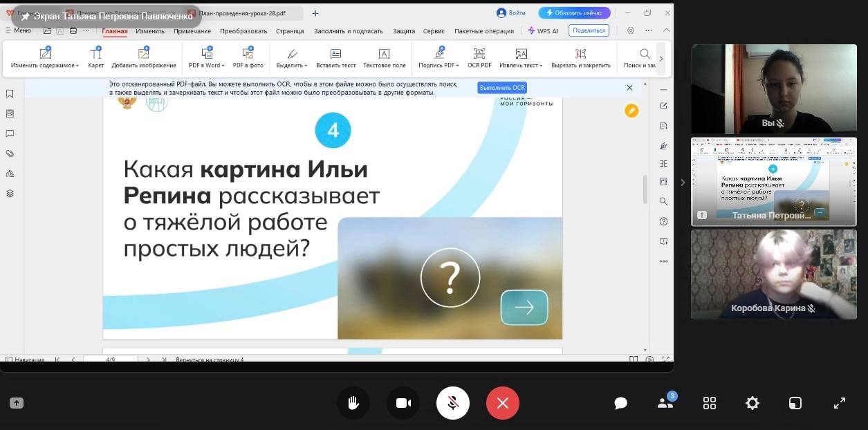Open page thumbnails panel in left sidebar
The height and width of the screenshot is (430, 868).
10,113
